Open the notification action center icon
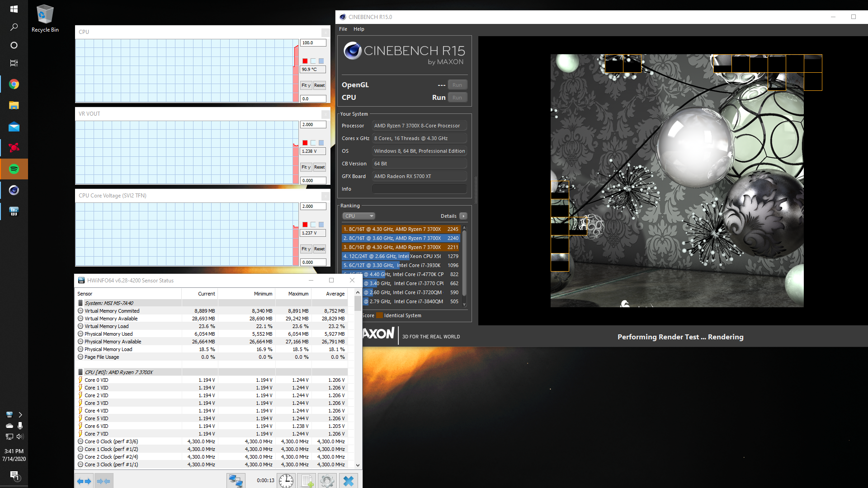The width and height of the screenshot is (868, 488). (x=14, y=475)
